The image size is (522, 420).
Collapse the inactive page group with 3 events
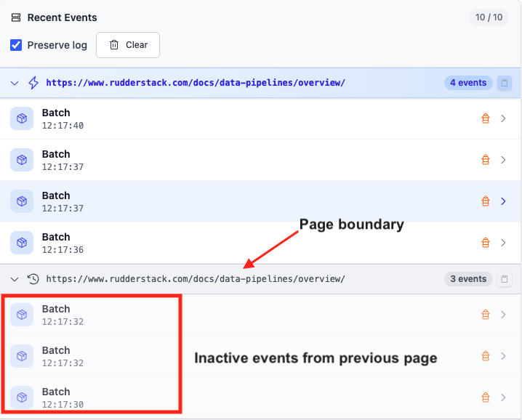click(15, 279)
